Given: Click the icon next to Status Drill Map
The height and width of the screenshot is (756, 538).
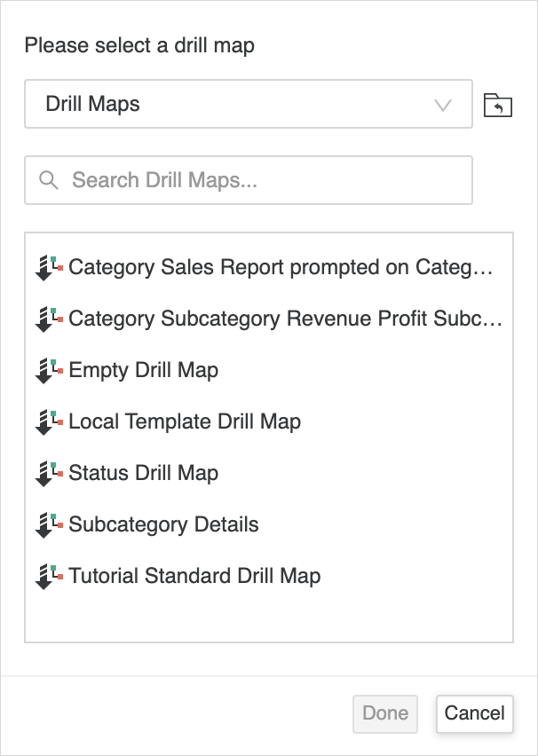Looking at the screenshot, I should tap(49, 474).
